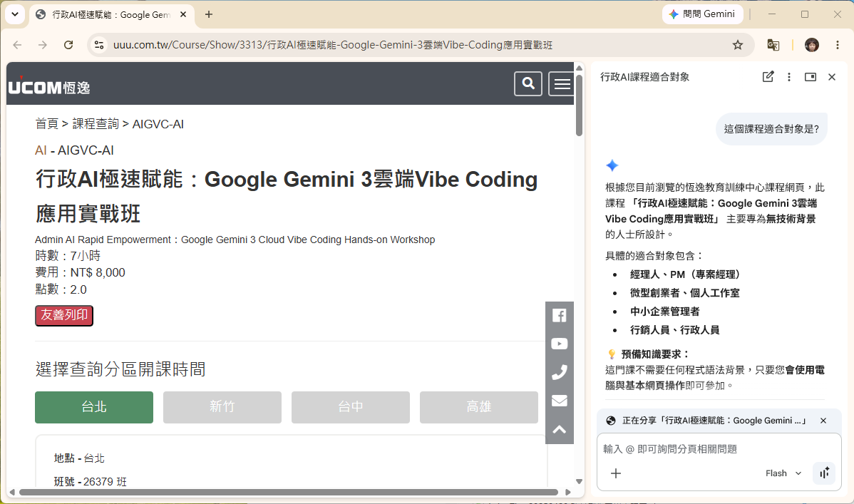Click the Gemini sparkle response icon
Screen dimensions: 854x504
tap(612, 165)
